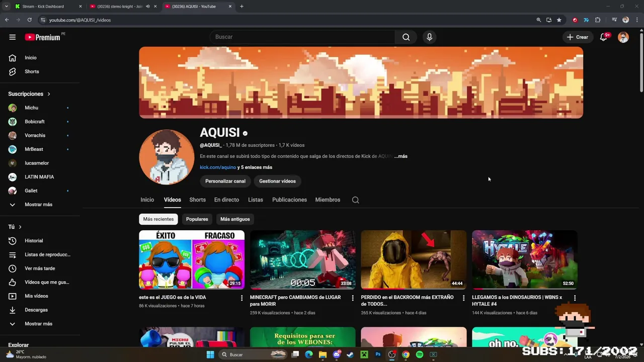Image resolution: width=644 pixels, height=362 pixels.
Task: Open Photoshop from the taskbar
Action: pos(378,354)
